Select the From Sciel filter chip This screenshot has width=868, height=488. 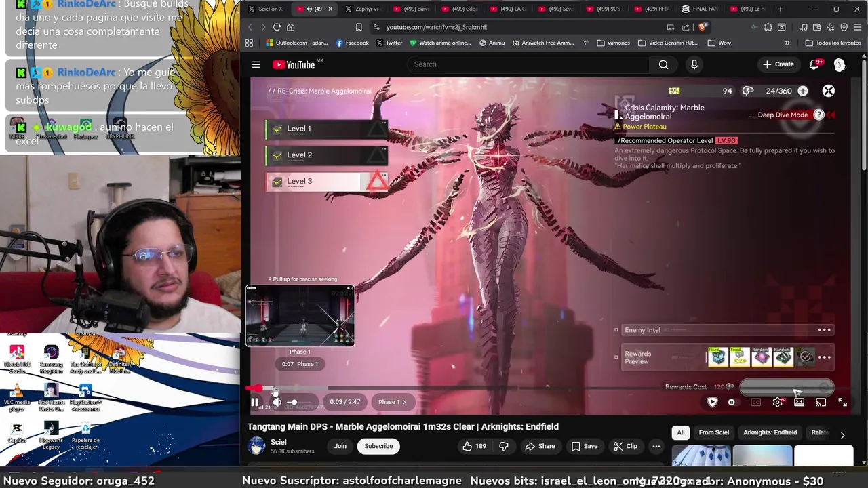[x=714, y=432]
